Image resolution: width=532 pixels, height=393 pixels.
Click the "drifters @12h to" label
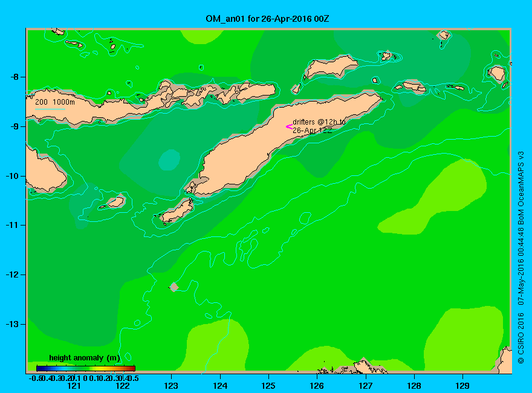click(x=319, y=122)
